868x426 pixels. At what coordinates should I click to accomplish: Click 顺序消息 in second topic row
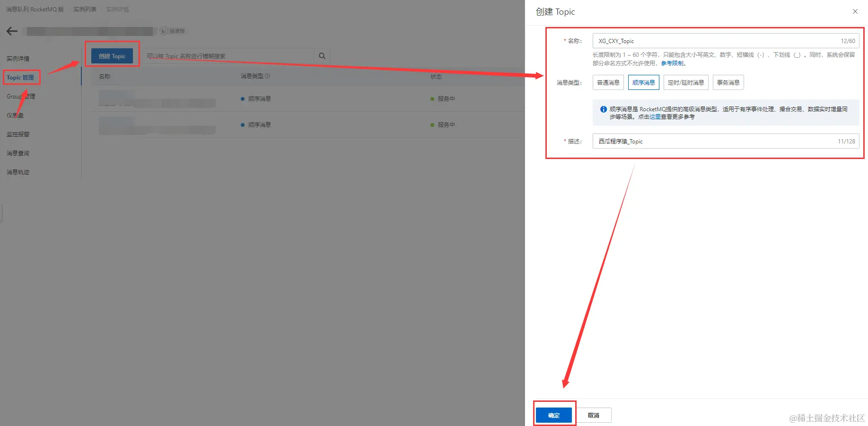click(x=259, y=125)
